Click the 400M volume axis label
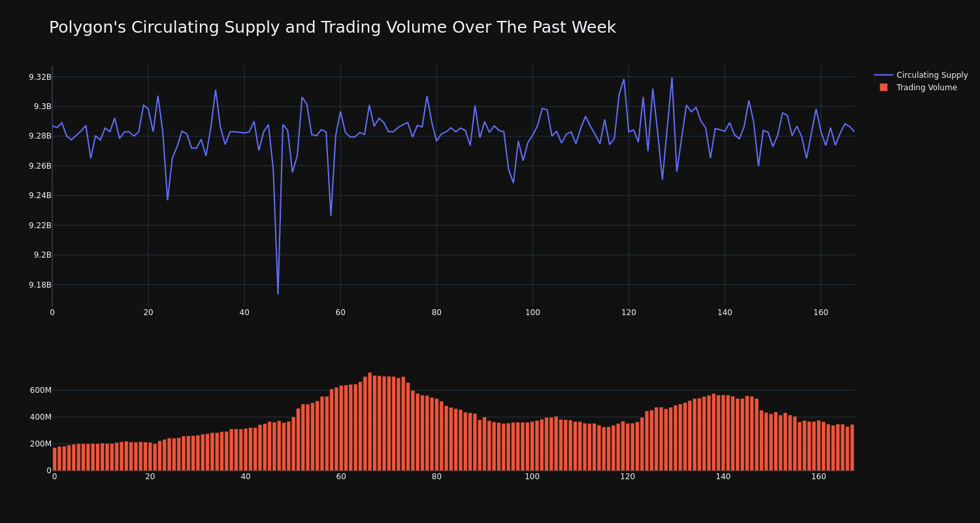This screenshot has height=523, width=980. click(41, 417)
